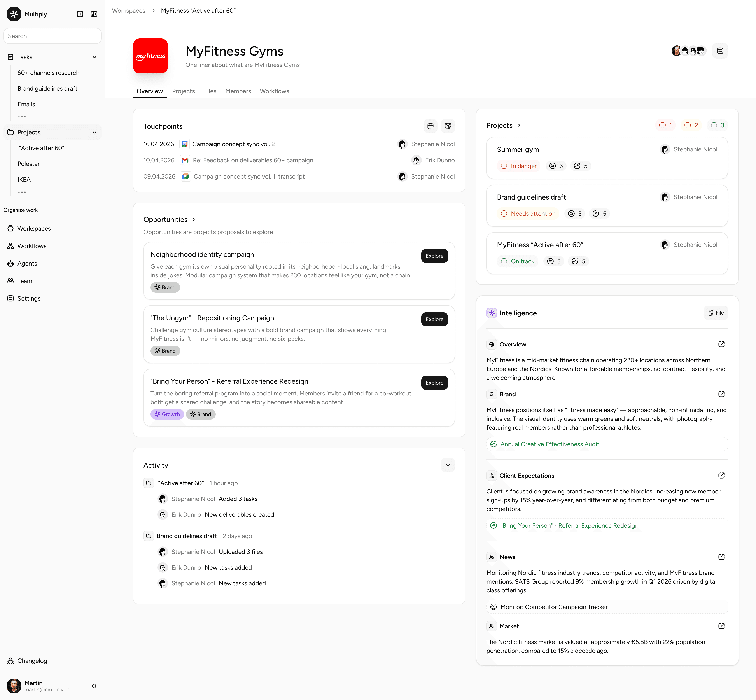
Task: Toggle the account switcher next to Martin's profile
Action: [94, 686]
